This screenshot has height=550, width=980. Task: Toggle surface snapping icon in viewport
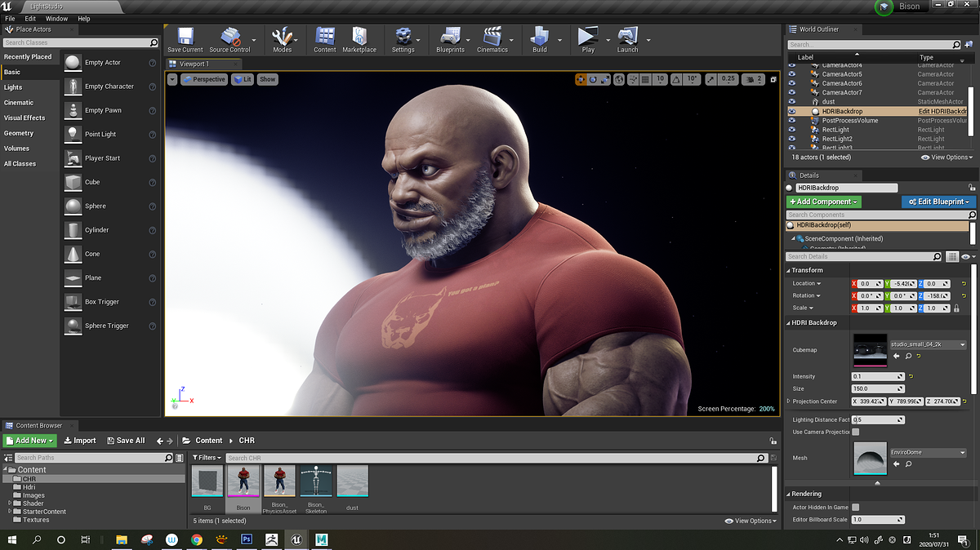(633, 79)
